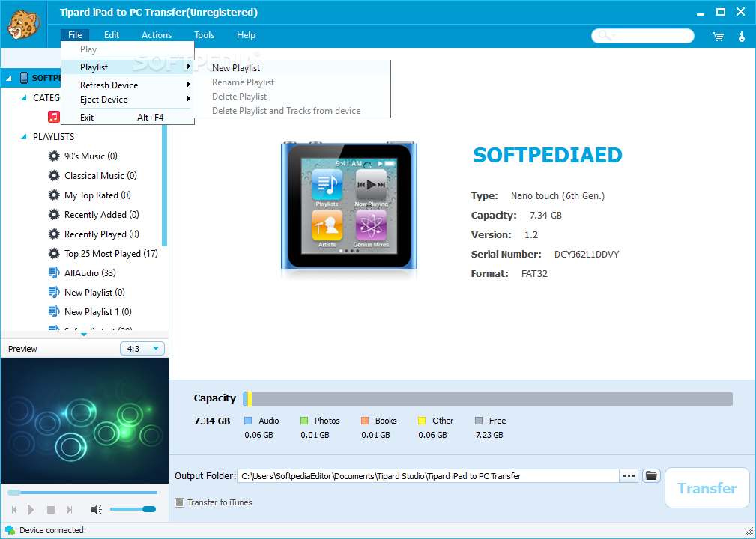Open the File menu
756x539 pixels.
75,34
